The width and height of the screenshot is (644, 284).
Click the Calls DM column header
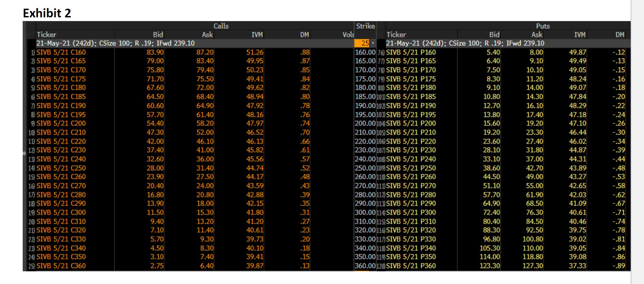[304, 34]
